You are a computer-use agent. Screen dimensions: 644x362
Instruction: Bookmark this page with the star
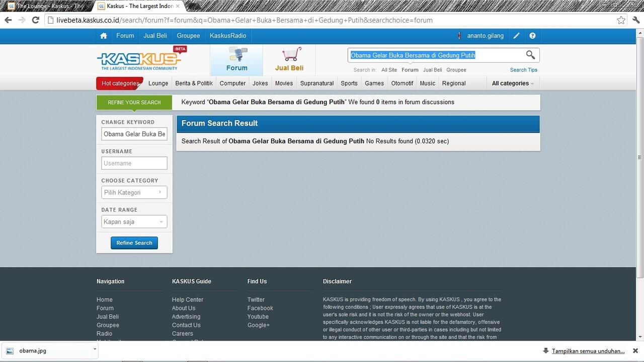[x=621, y=20]
